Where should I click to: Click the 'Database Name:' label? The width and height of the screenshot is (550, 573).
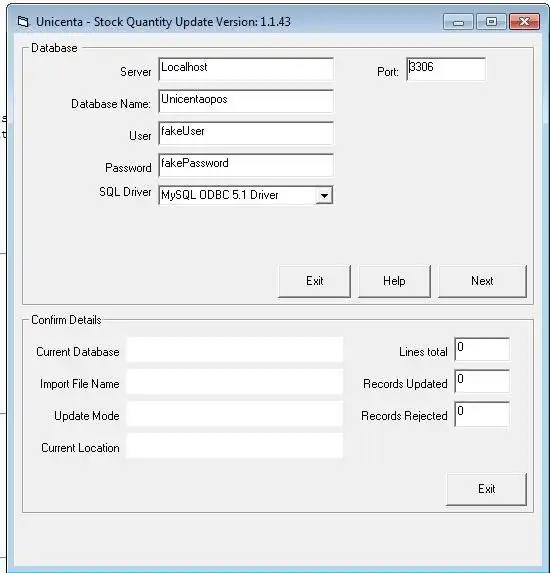pos(111,104)
